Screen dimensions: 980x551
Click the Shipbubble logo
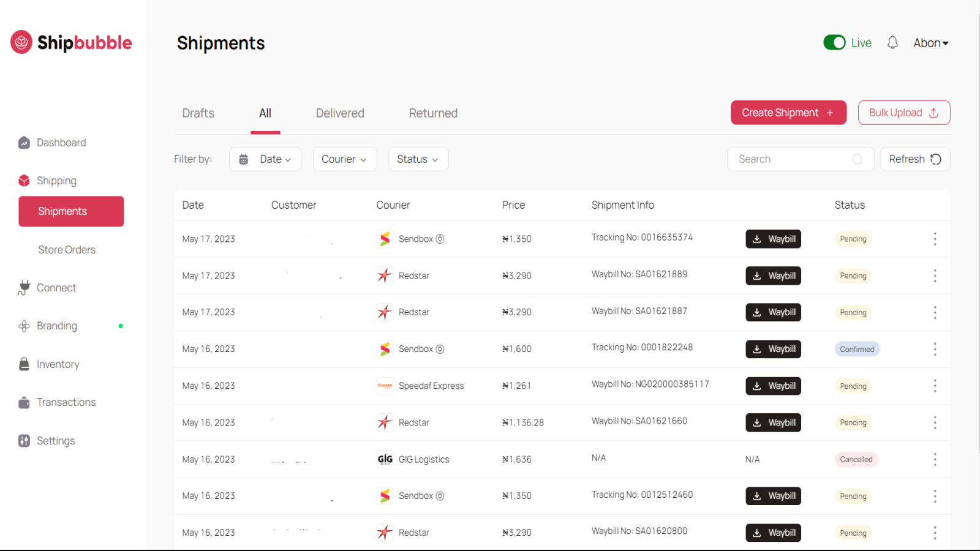pos(70,42)
